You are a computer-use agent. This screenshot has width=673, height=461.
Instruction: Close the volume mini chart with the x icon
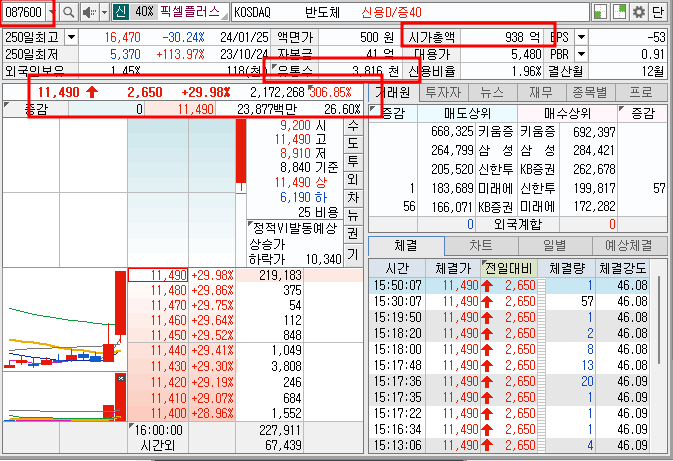(x=121, y=379)
